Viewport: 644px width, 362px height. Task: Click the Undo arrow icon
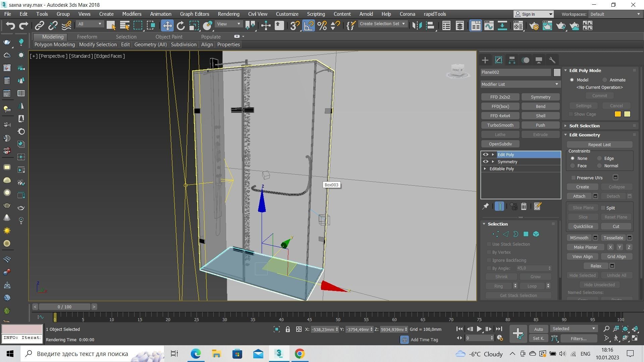pos(10,25)
